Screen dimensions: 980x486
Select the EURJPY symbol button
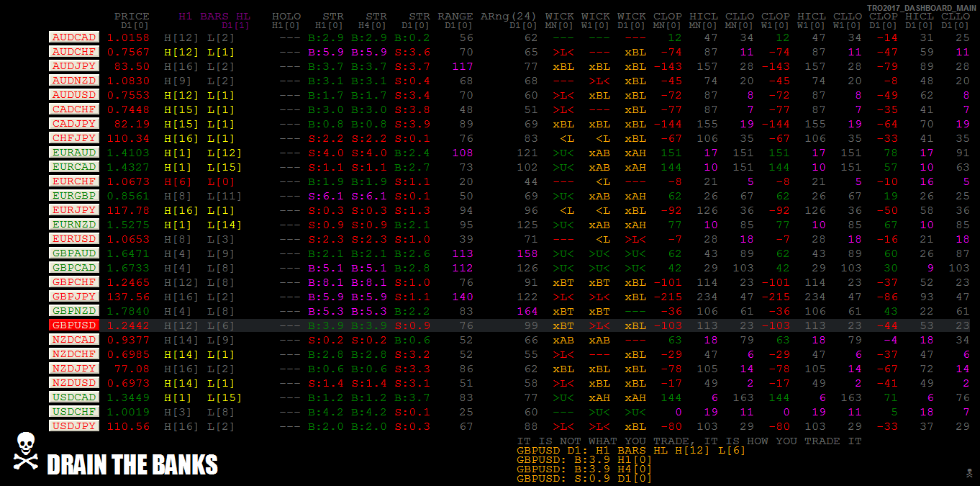(x=73, y=210)
